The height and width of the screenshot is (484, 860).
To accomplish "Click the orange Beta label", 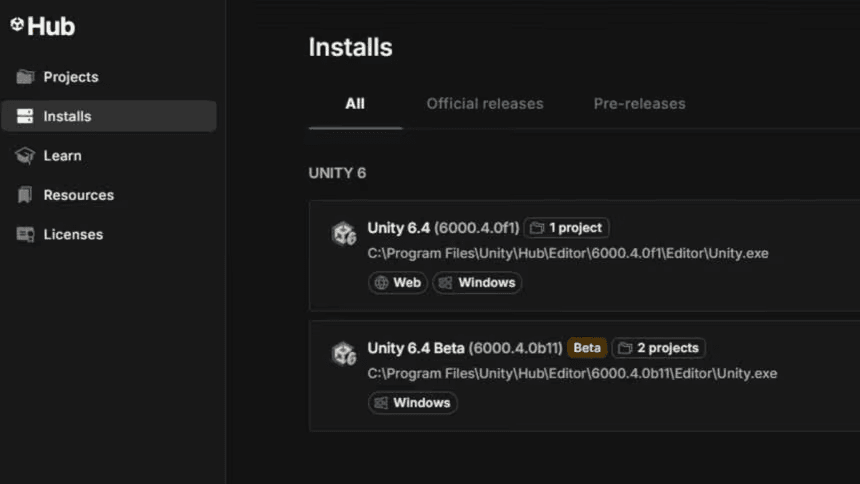I will pyautogui.click(x=587, y=348).
